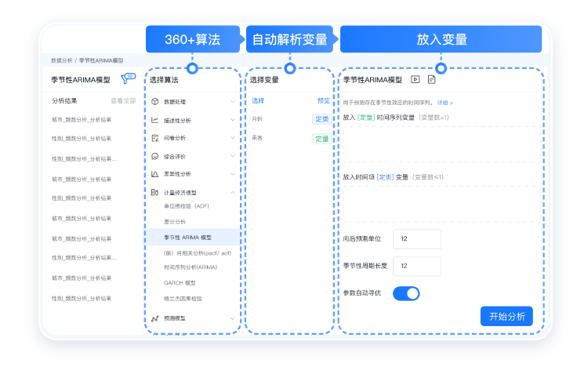Click the 时间项 [定类] 变量 drop area
The image size is (588, 381).
pos(441,204)
